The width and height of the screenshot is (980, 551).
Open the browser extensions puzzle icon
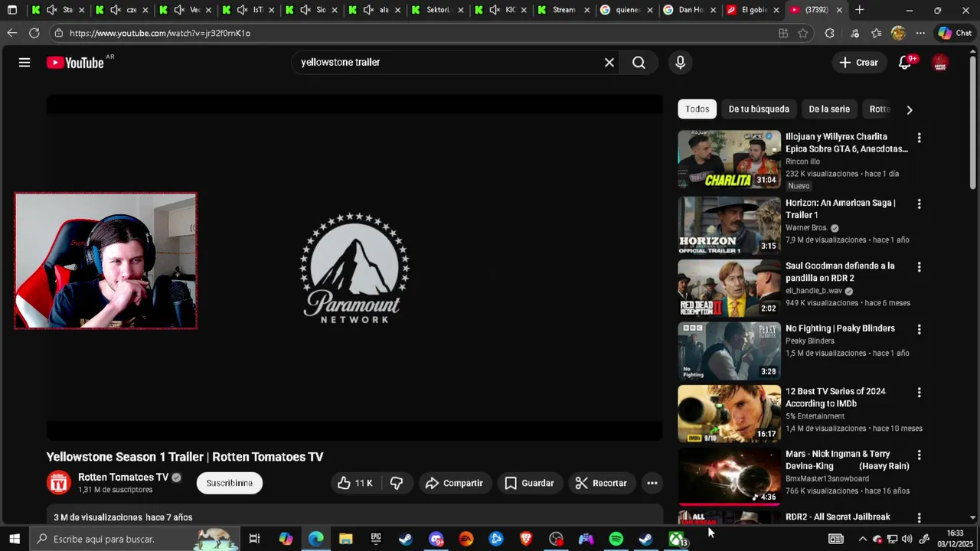coord(829,33)
